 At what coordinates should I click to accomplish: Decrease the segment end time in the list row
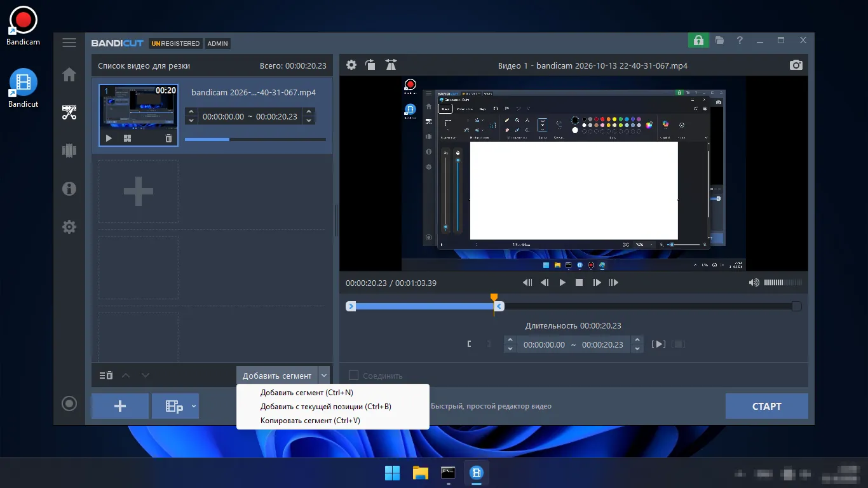tap(309, 121)
